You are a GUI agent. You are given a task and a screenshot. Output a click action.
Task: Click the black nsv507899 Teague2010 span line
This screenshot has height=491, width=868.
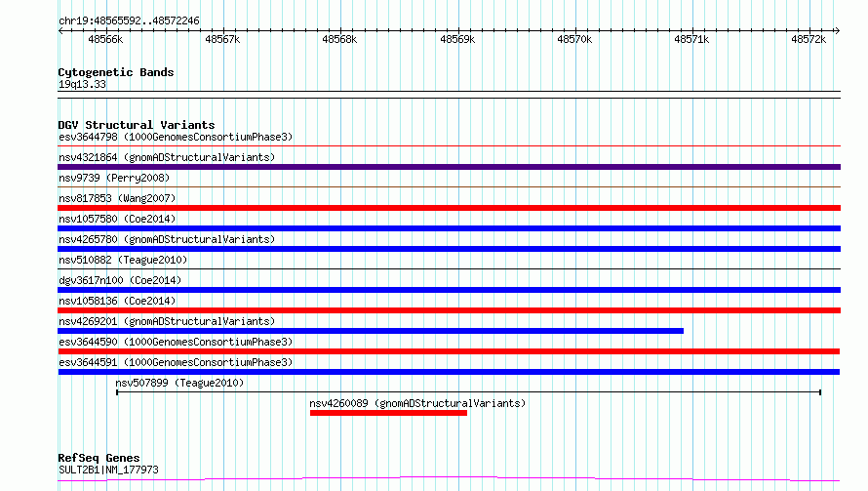(468, 392)
